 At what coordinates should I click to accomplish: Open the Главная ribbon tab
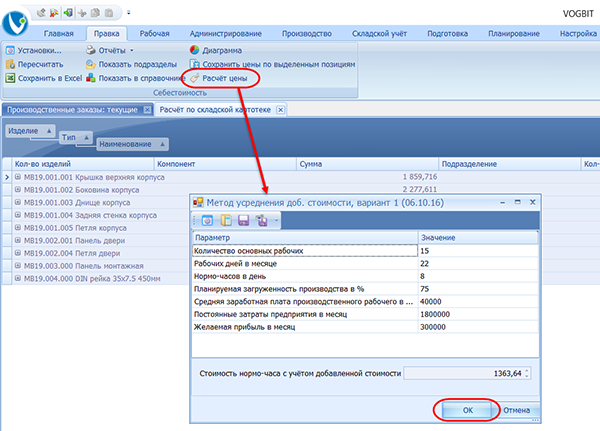click(59, 34)
